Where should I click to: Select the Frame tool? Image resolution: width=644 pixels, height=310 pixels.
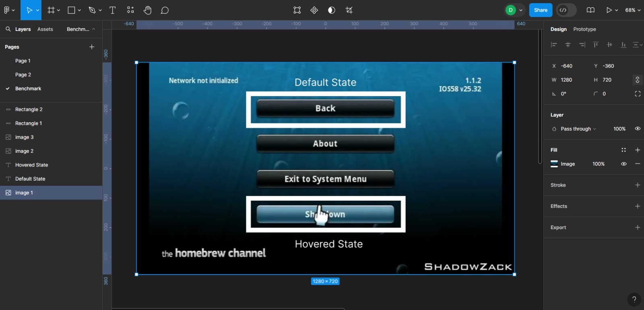point(51,10)
